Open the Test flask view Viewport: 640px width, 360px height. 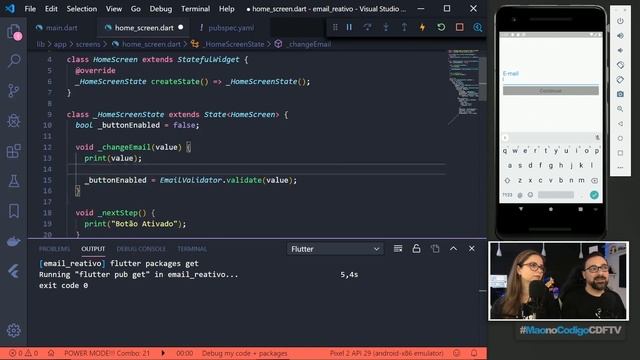(13, 181)
